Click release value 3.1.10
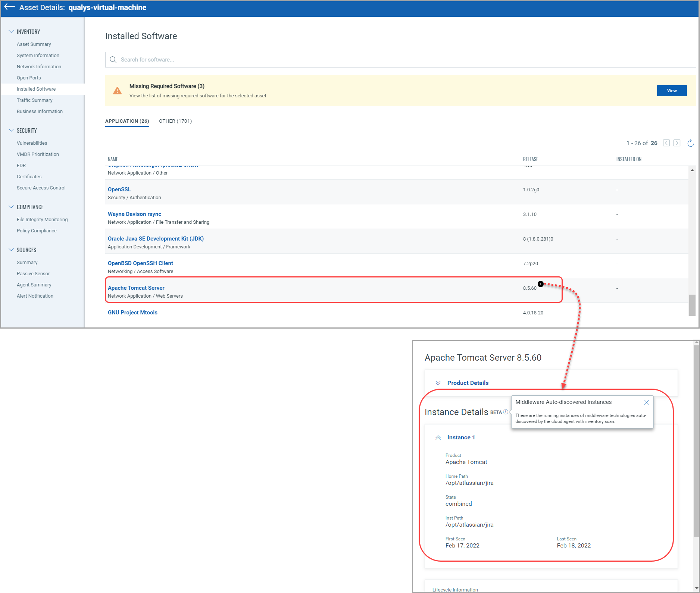This screenshot has height=593, width=700. pyautogui.click(x=530, y=214)
